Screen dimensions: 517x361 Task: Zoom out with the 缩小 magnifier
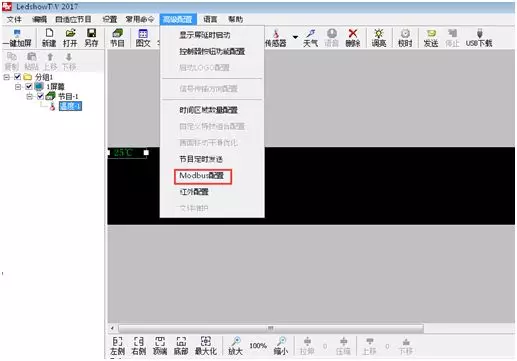pos(281,346)
